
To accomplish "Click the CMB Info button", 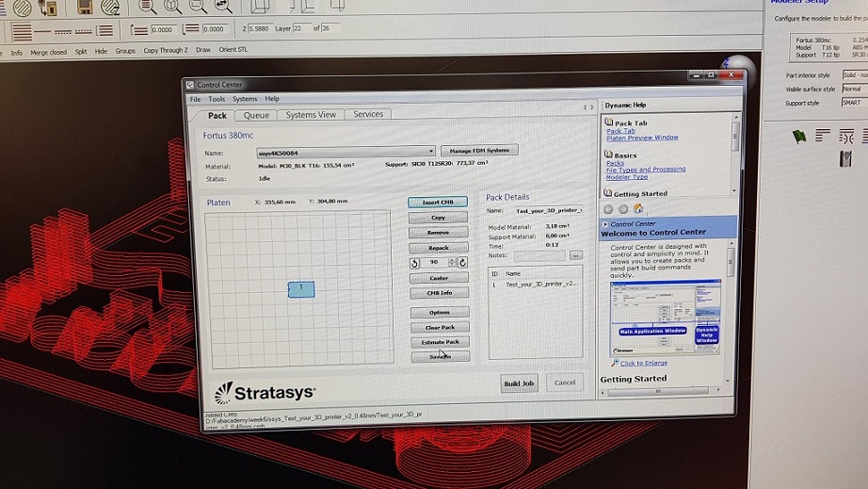I will (440, 293).
